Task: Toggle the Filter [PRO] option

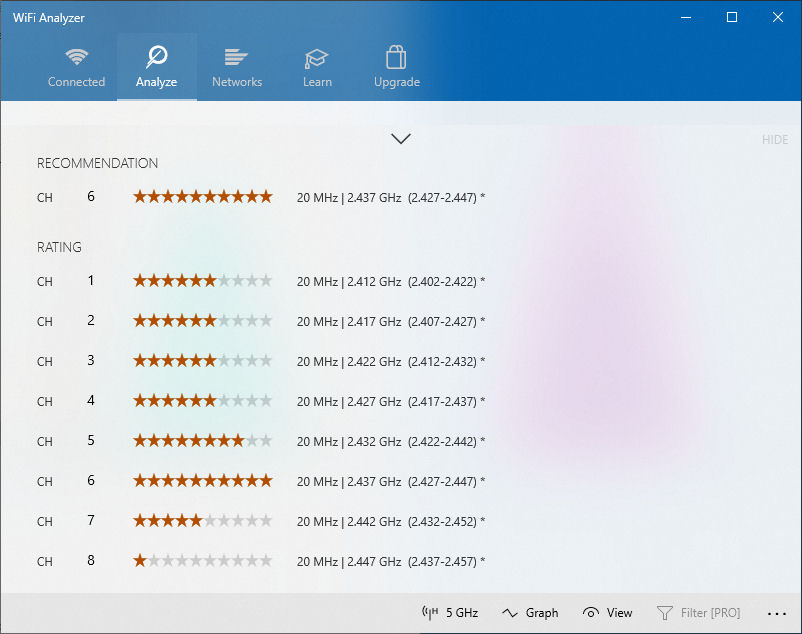Action: (698, 612)
